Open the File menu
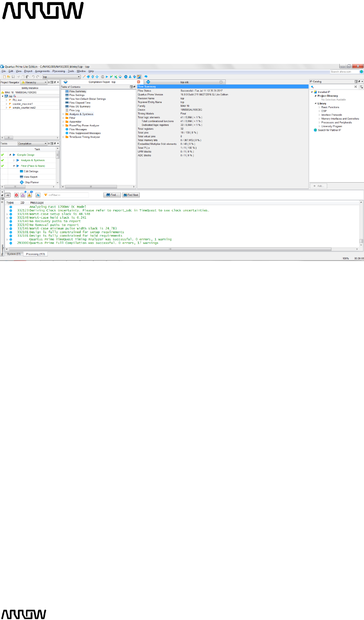Viewport: 364px width, 620px height. [4, 71]
